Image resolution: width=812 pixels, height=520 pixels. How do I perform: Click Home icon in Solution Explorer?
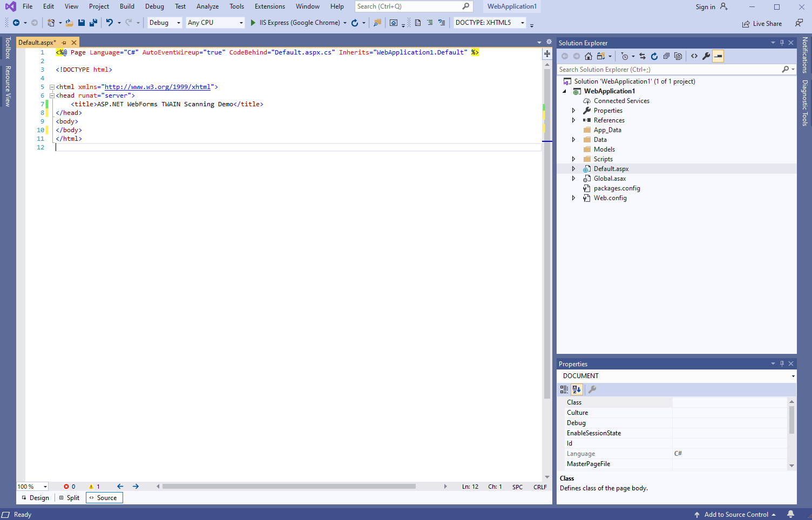[588, 56]
